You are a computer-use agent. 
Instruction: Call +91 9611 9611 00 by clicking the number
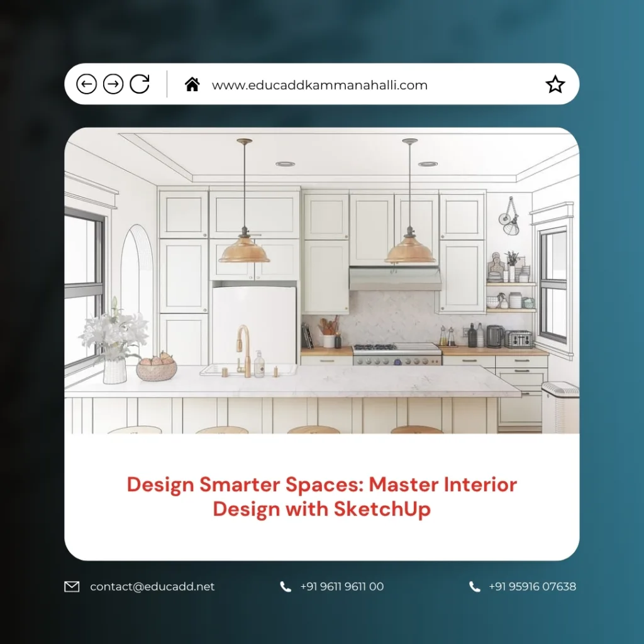pyautogui.click(x=340, y=586)
